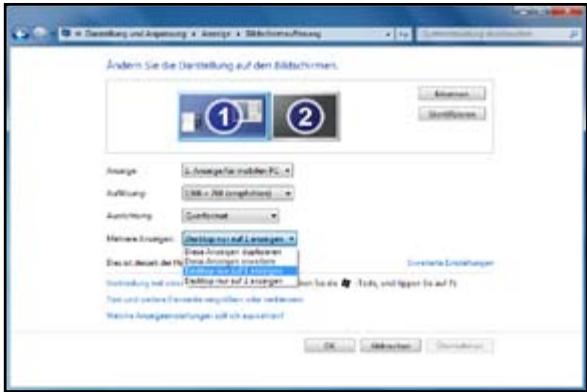Click the Identifizieren button

452,114
